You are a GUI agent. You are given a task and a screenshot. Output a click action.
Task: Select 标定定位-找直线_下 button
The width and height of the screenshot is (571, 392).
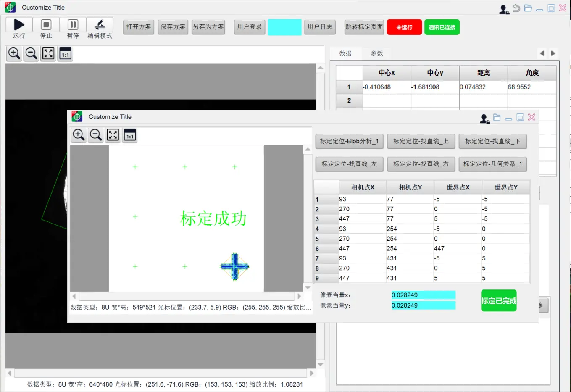click(493, 141)
